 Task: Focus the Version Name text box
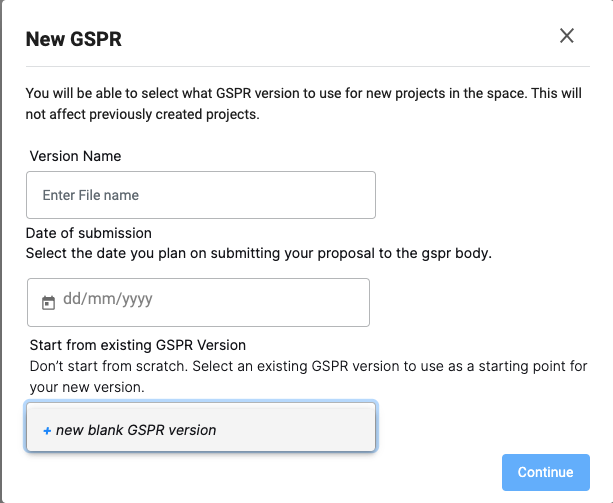(x=201, y=195)
